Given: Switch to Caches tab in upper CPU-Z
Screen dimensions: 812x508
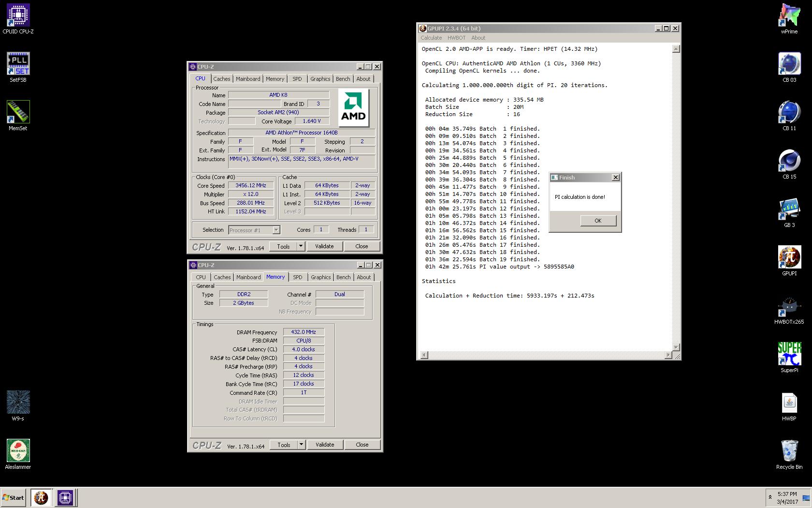Looking at the screenshot, I should (x=222, y=79).
